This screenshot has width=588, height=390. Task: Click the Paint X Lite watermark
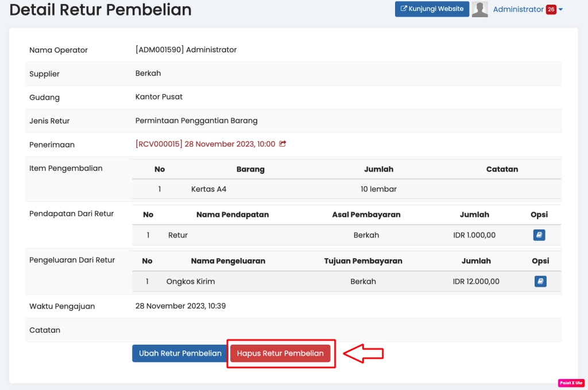pos(571,383)
